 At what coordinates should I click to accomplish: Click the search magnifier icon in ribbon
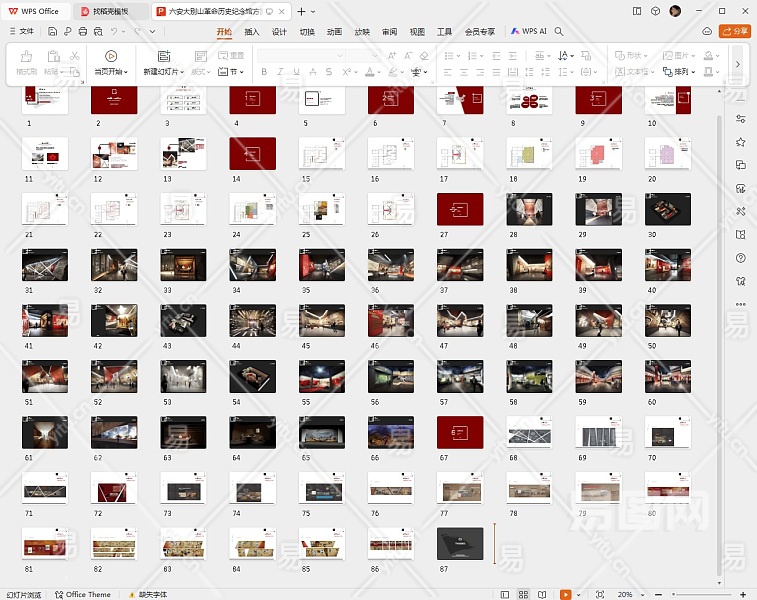tap(559, 31)
